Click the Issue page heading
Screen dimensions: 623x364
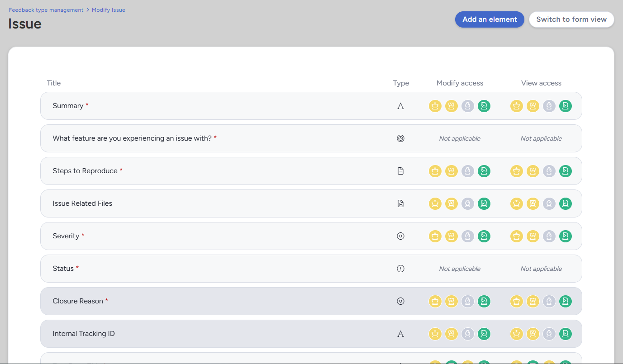pyautogui.click(x=25, y=24)
